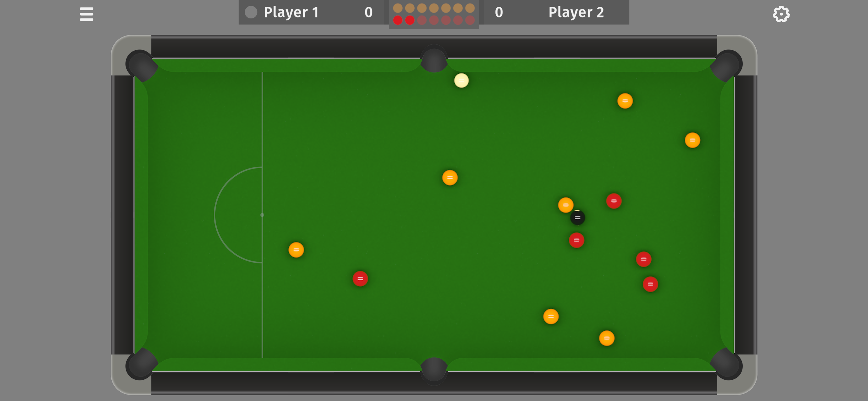The image size is (868, 401).
Task: Click the bottom left corner pocket
Action: tap(141, 364)
